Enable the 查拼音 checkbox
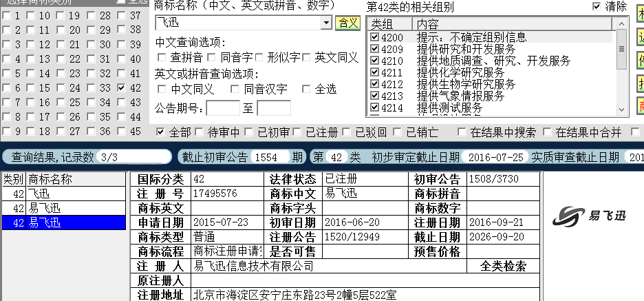644x301 pixels. point(162,58)
